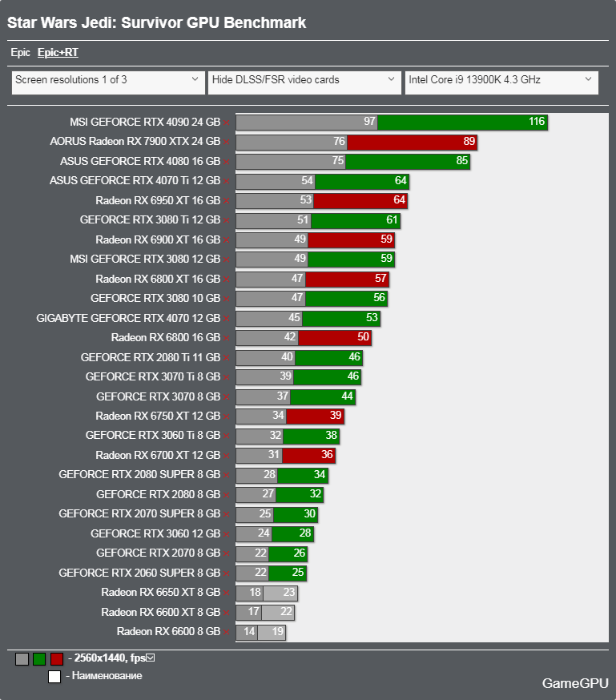Remove Radeon RX 6950 XT using red X
This screenshot has width=616, height=700.
[x=227, y=201]
